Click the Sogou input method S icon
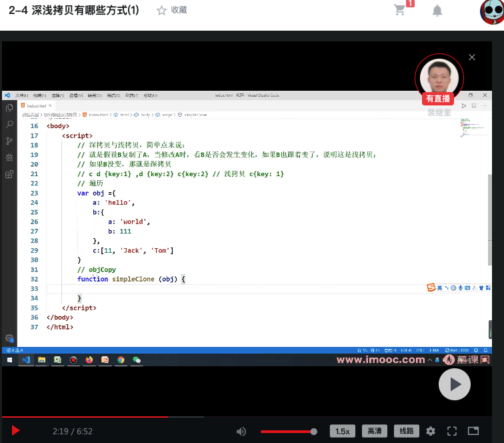Screen dimensions: 504x443 (431, 288)
